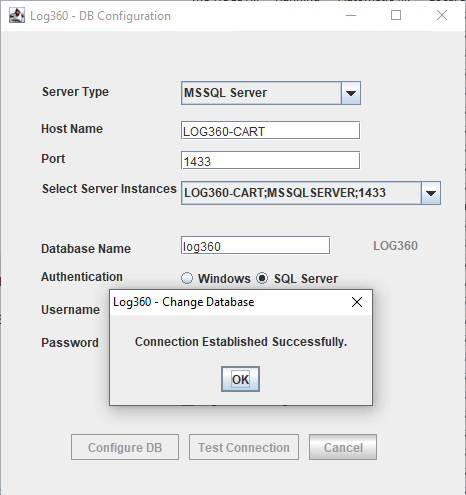Click the Log360 - Change Database title text
The image size is (466, 495).
tap(184, 302)
